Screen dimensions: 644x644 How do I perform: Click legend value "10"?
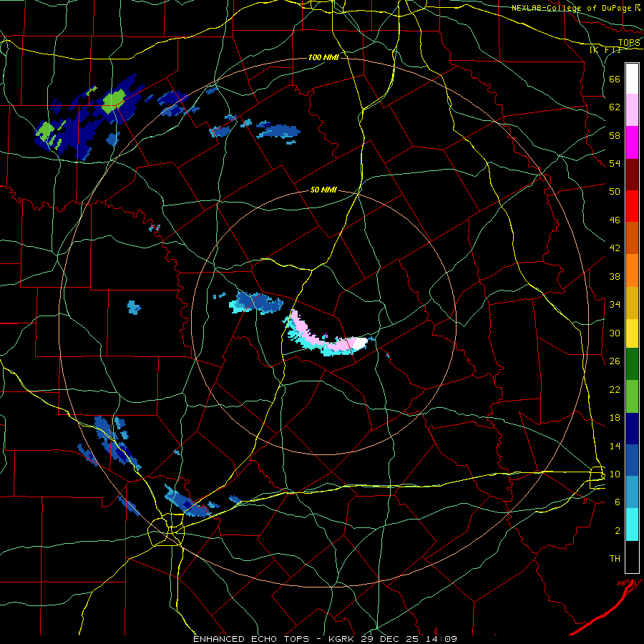coord(615,474)
